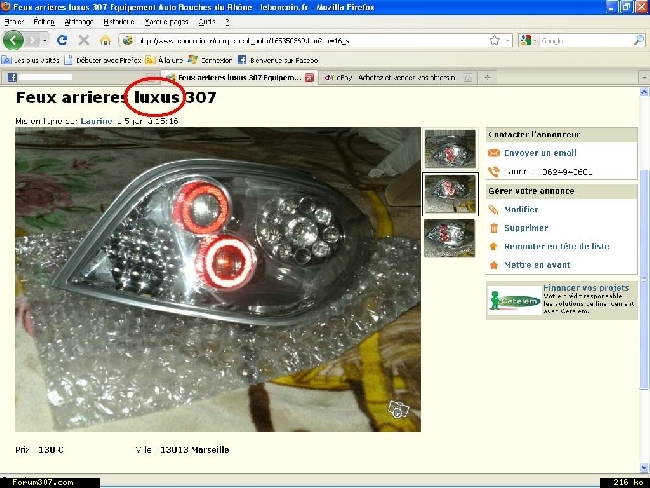This screenshot has height=488, width=650.
Task: Stop loading with the X icon
Action: pos(84,40)
